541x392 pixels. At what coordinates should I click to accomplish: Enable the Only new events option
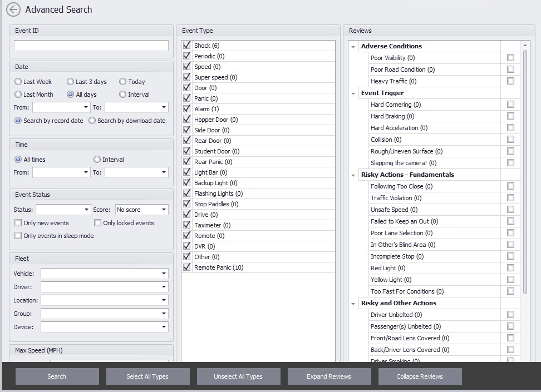18,222
